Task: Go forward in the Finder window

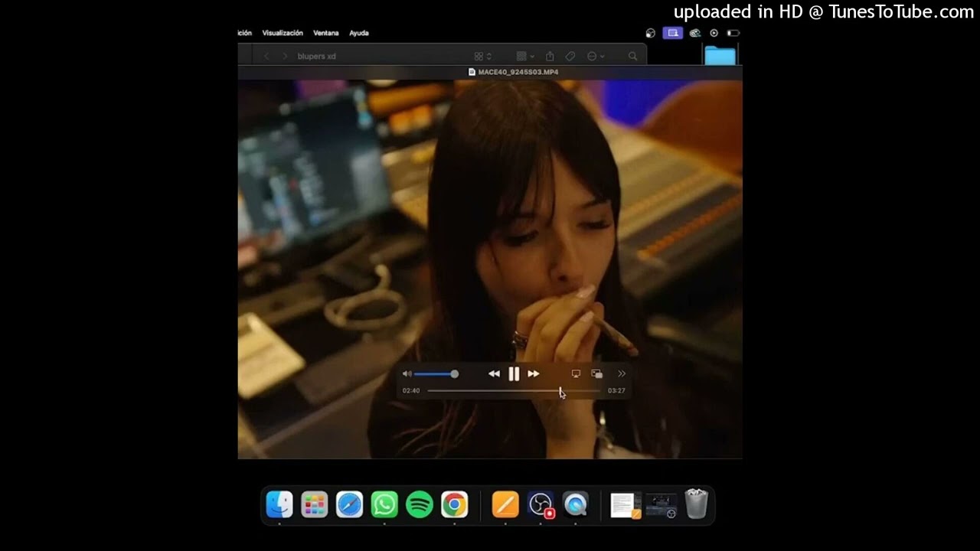Action: coord(285,56)
